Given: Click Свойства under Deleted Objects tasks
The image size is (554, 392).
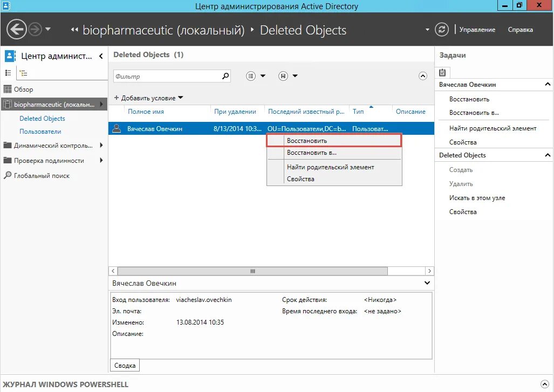Looking at the screenshot, I should (x=463, y=212).
